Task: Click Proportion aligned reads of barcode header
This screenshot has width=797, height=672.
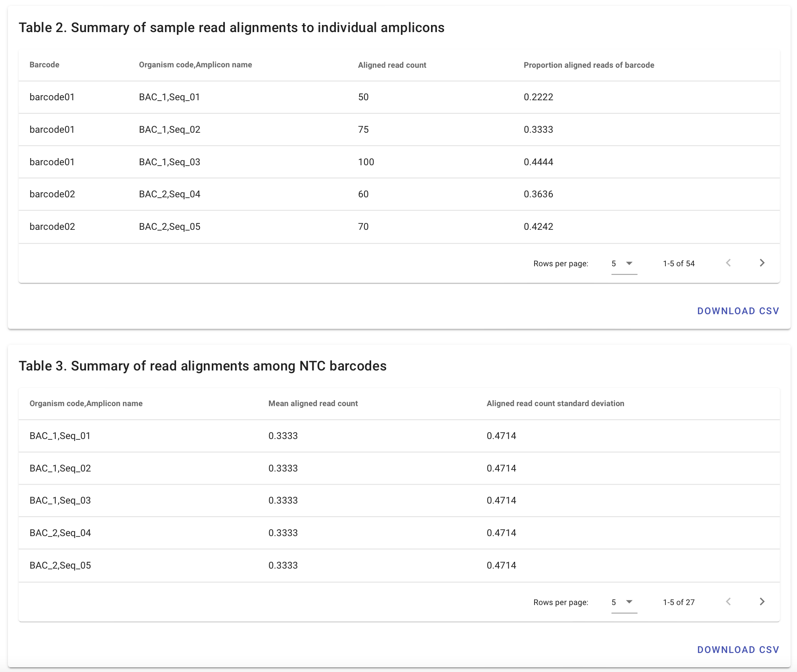Action: pos(589,65)
